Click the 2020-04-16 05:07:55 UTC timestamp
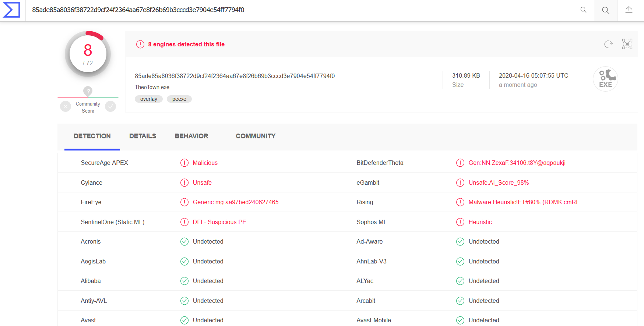This screenshot has width=644, height=326. pyautogui.click(x=534, y=75)
